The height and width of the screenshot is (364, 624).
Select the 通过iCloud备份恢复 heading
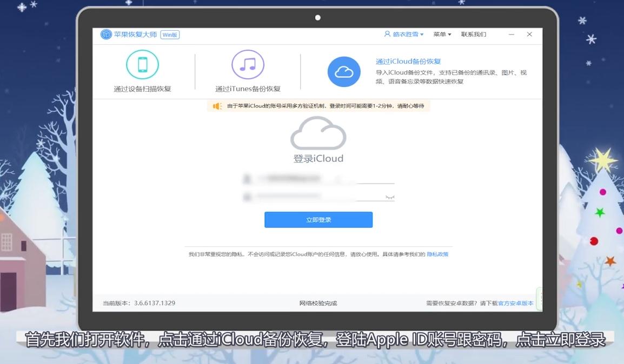pyautogui.click(x=408, y=62)
